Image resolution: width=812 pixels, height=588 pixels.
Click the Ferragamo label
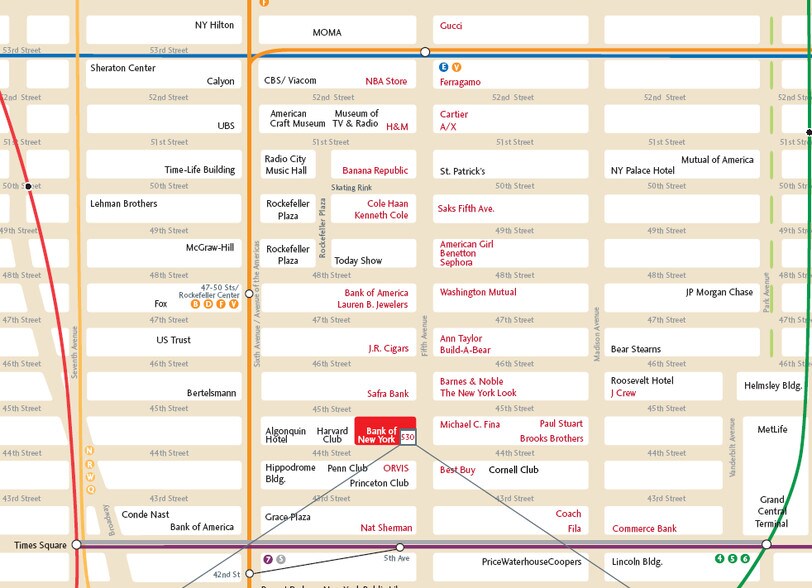tap(460, 82)
